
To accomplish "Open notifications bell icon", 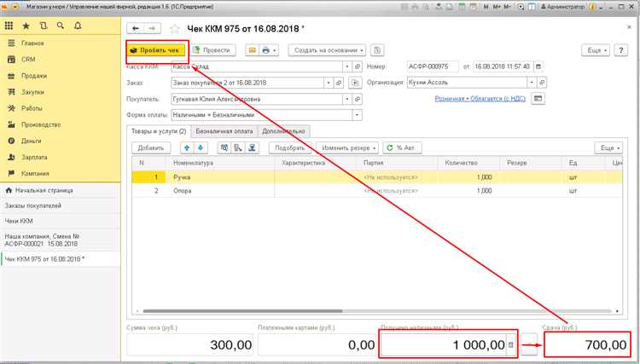I will (x=78, y=26).
